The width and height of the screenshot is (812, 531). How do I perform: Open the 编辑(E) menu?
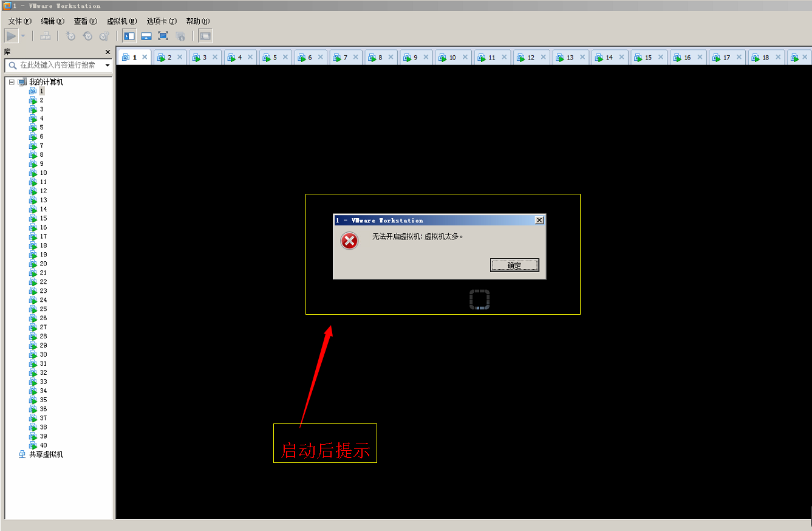(x=52, y=21)
